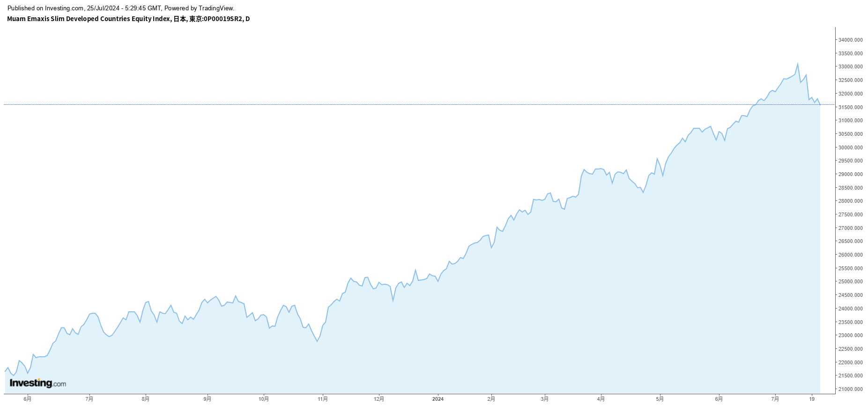Click the 27000.000 price axis label
Viewport: 868px width, 405px height.
(850, 228)
